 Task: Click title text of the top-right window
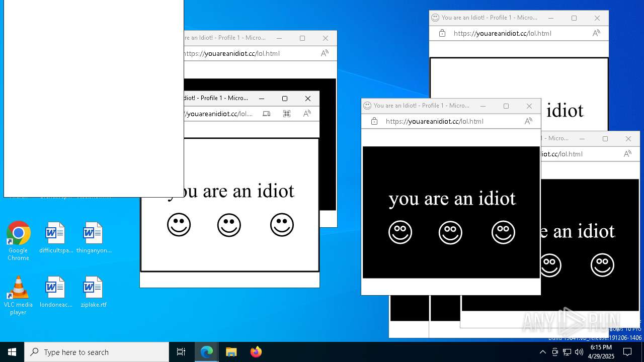tap(490, 18)
